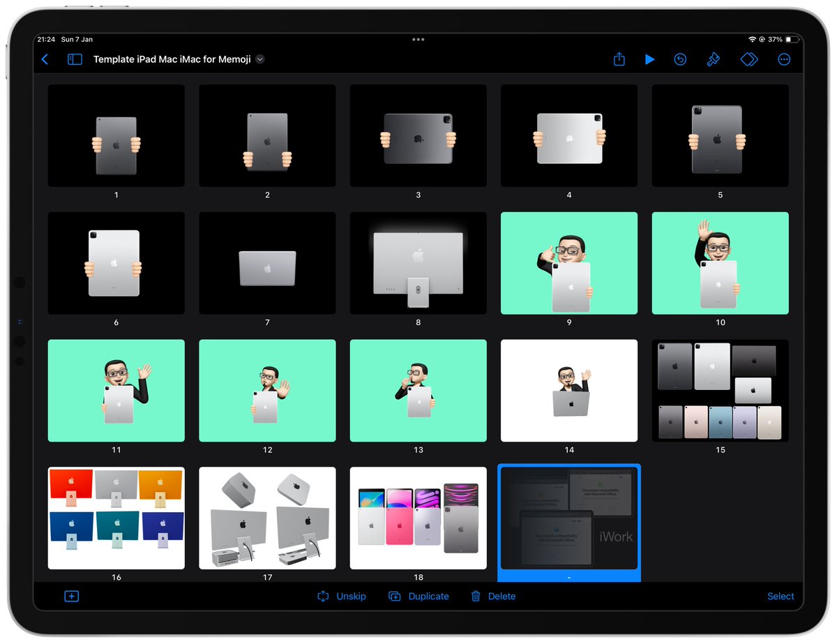The image size is (837, 644).
Task: Go back with the left chevron arrow
Action: pyautogui.click(x=45, y=60)
